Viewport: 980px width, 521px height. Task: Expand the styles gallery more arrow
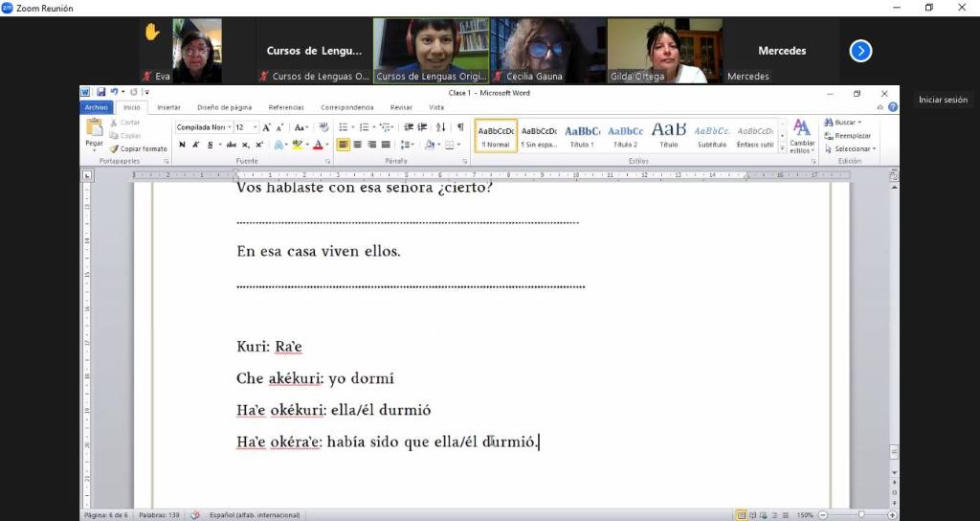[x=782, y=147]
